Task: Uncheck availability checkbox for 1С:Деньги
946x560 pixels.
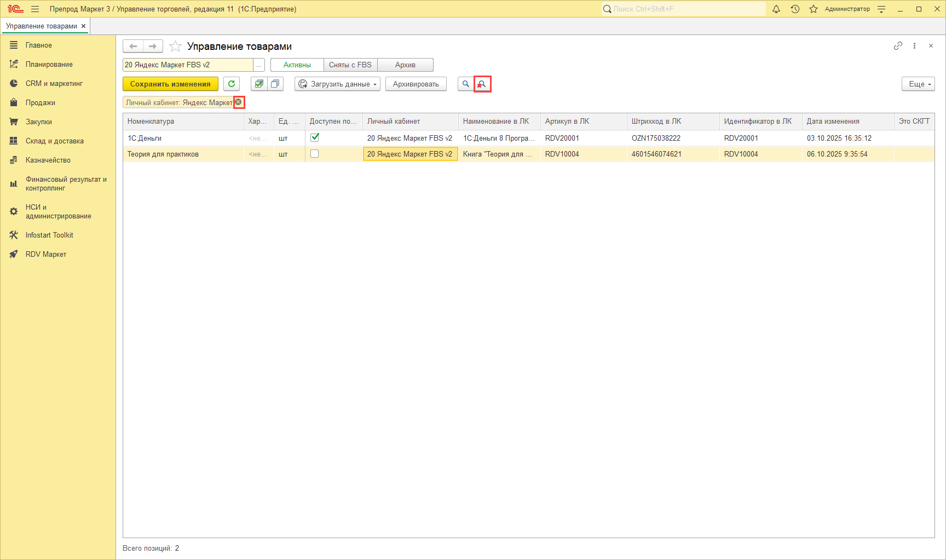Action: (x=315, y=137)
